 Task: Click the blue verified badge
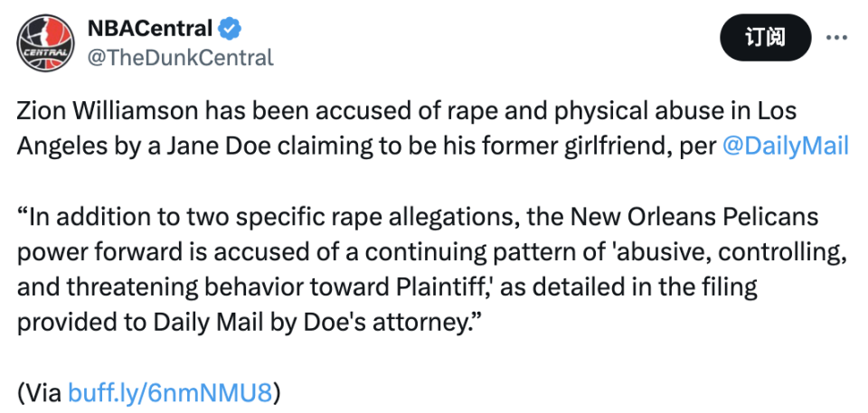pos(229,28)
